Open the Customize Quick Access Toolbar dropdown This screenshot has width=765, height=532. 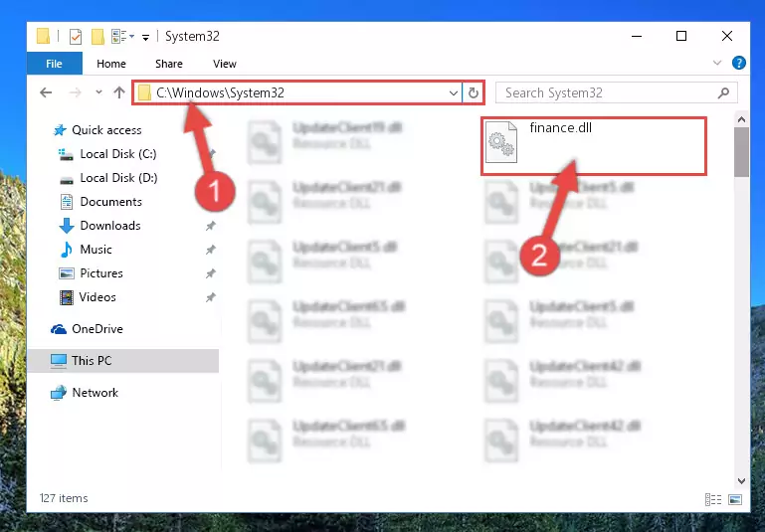[x=145, y=38]
